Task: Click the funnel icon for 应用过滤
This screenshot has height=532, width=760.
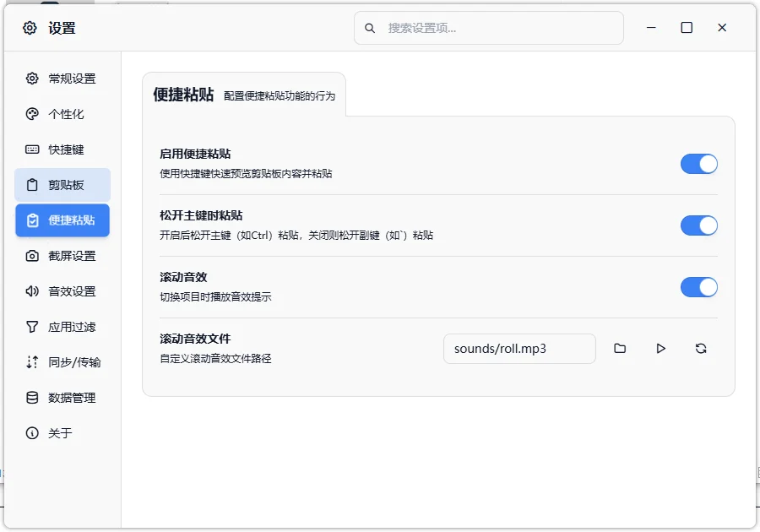Action: coord(32,327)
